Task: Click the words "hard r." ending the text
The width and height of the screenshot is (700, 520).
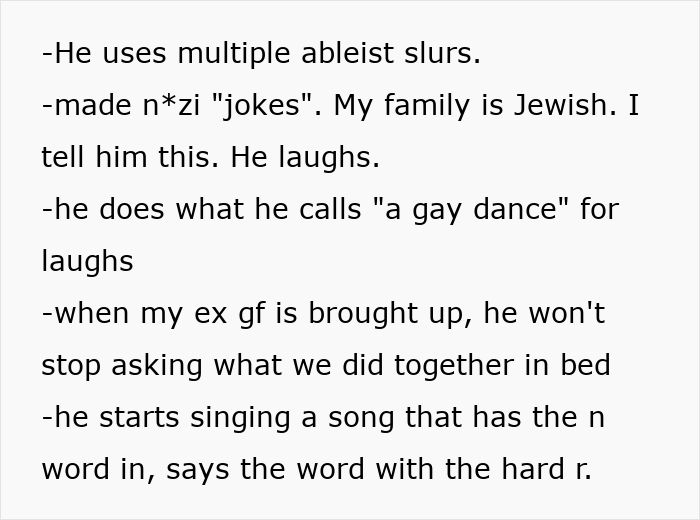Action: pos(546,469)
